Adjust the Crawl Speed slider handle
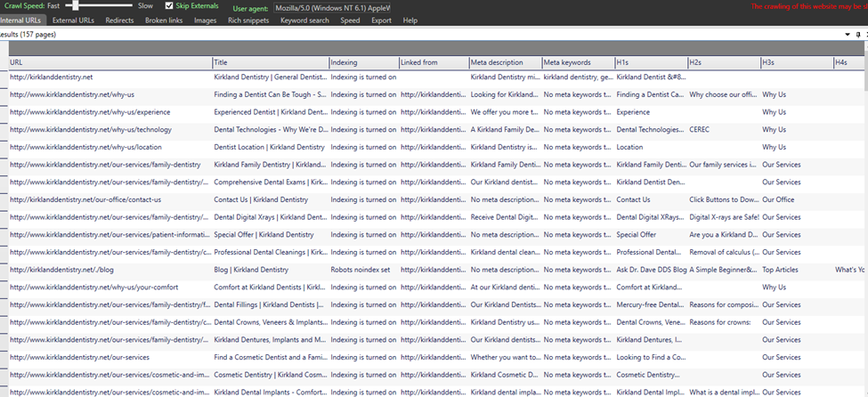The height and width of the screenshot is (397, 868). coord(76,5)
